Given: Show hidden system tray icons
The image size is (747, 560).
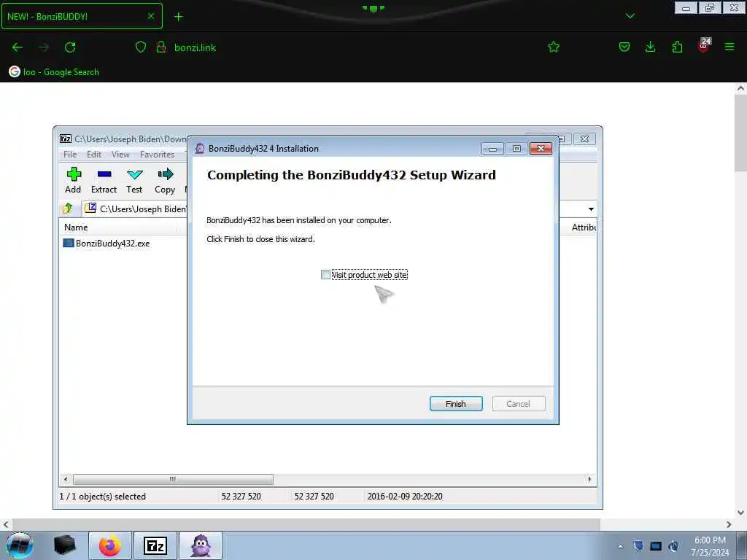Looking at the screenshot, I should click(620, 546).
